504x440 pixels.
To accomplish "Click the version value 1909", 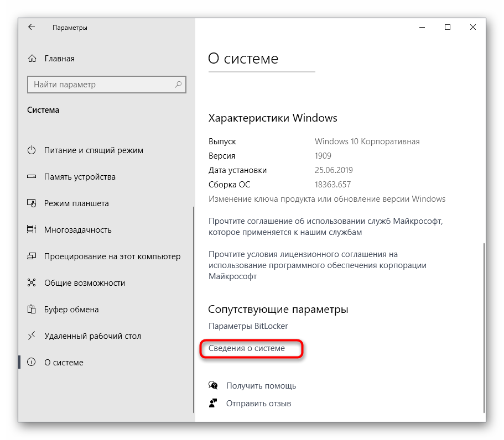I will (323, 156).
